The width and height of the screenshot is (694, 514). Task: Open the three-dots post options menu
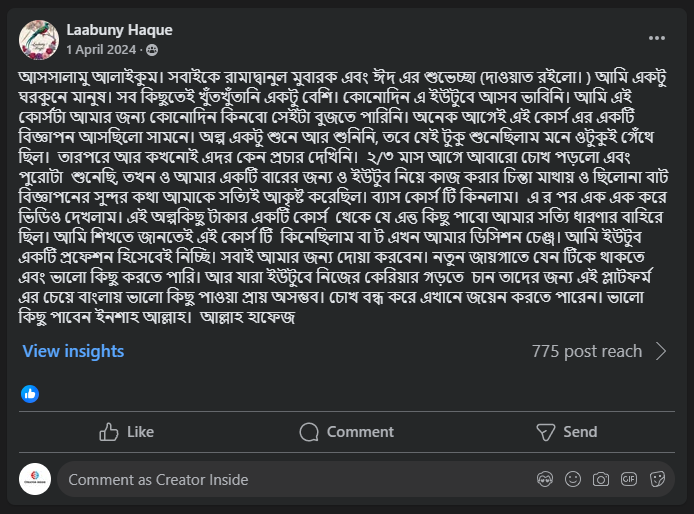tap(657, 38)
